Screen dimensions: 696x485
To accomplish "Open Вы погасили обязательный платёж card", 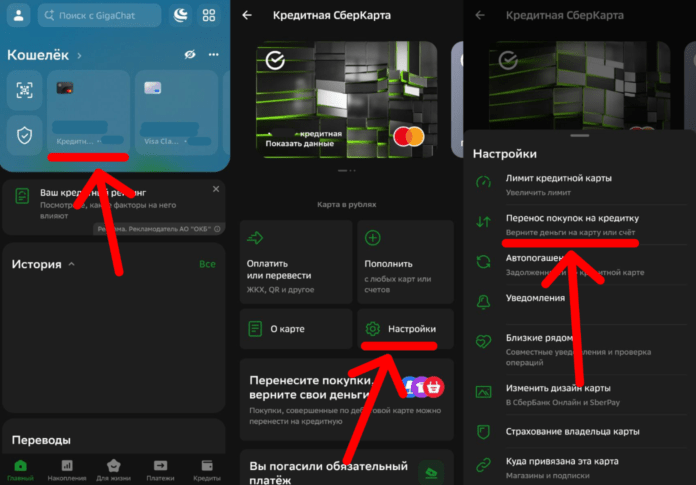I will 347,468.
